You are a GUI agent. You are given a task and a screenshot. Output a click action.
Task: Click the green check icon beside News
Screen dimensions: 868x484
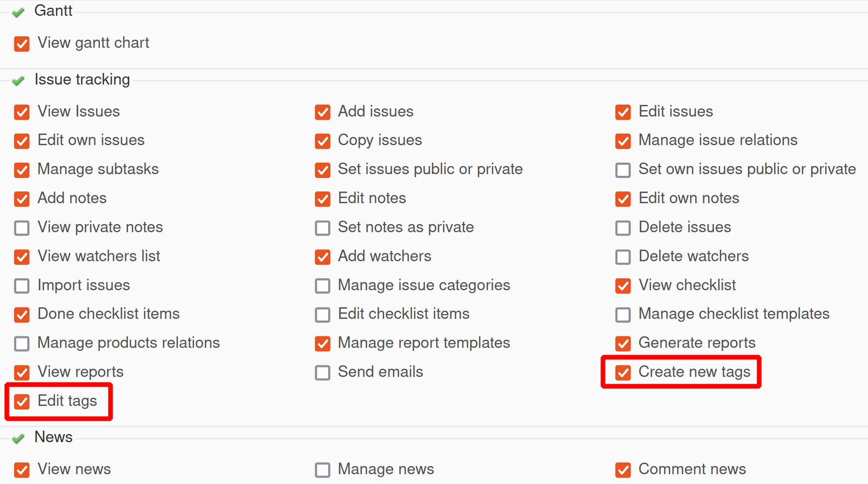(x=18, y=438)
